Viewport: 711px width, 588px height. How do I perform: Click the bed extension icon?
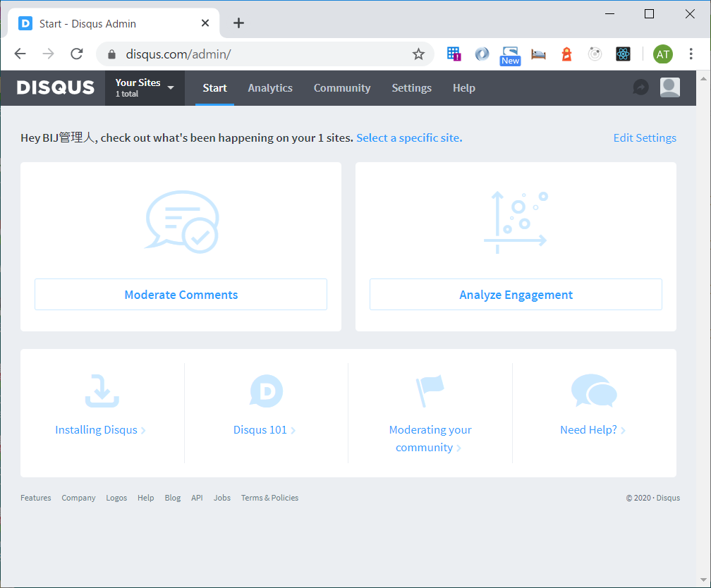[538, 54]
